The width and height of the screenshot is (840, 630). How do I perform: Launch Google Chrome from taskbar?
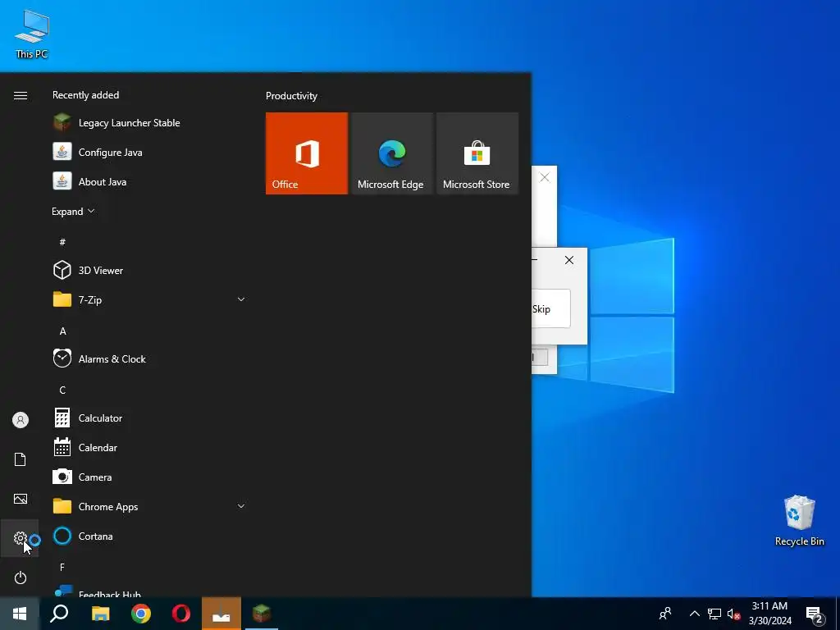(x=141, y=614)
